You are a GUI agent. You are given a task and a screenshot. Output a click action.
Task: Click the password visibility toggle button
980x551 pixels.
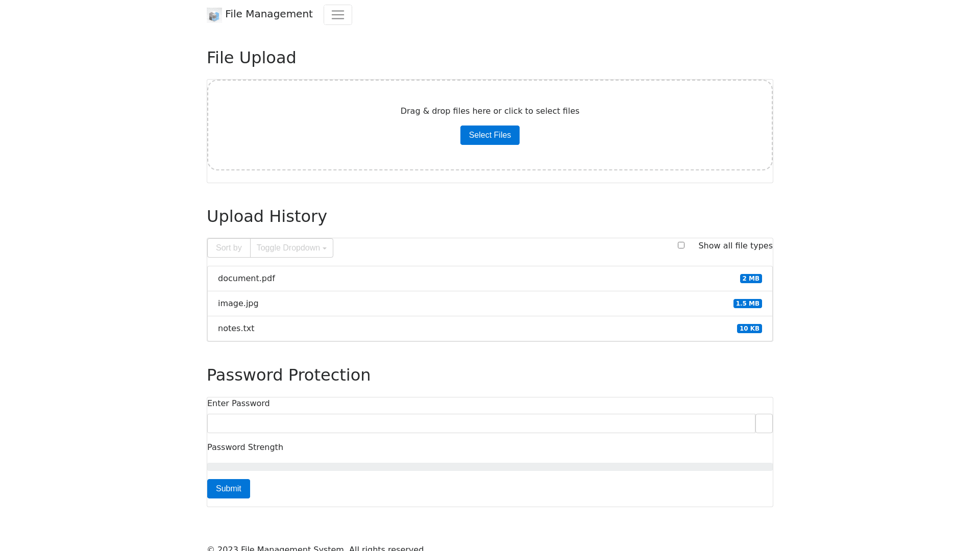(764, 423)
